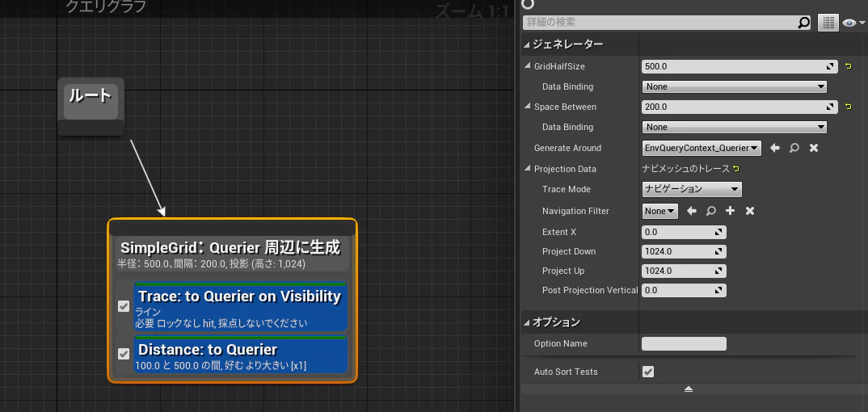Viewport: 868px width, 412px height.
Task: Click spin arrow icon in Project Down field
Action: (x=718, y=251)
